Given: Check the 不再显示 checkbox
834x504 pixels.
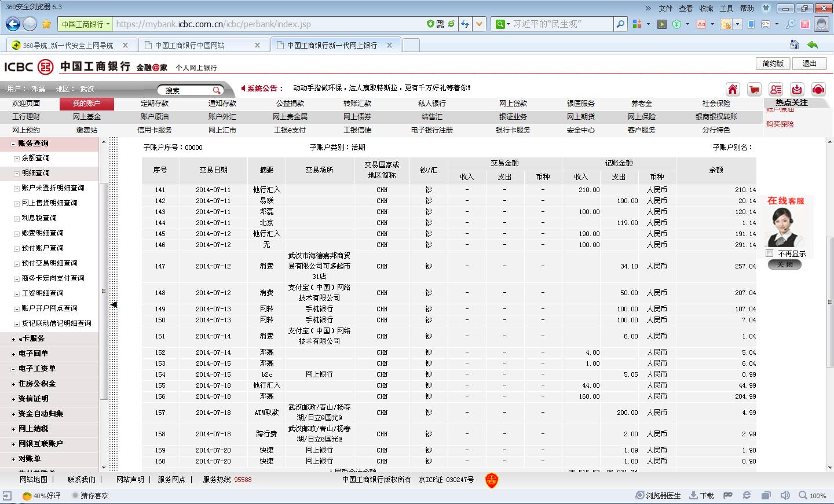Looking at the screenshot, I should pos(770,253).
